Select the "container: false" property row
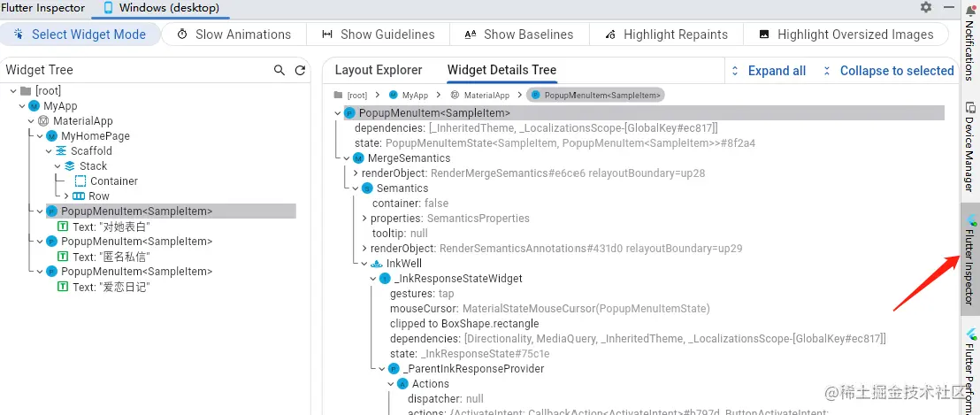Screen dimensions: 980x415 click(x=410, y=204)
